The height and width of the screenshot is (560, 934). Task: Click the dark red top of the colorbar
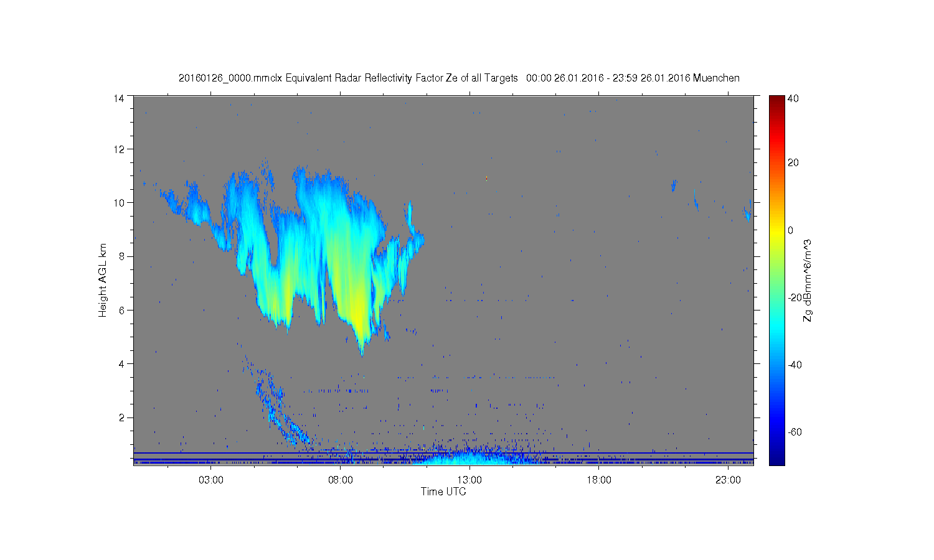pyautogui.click(x=776, y=101)
